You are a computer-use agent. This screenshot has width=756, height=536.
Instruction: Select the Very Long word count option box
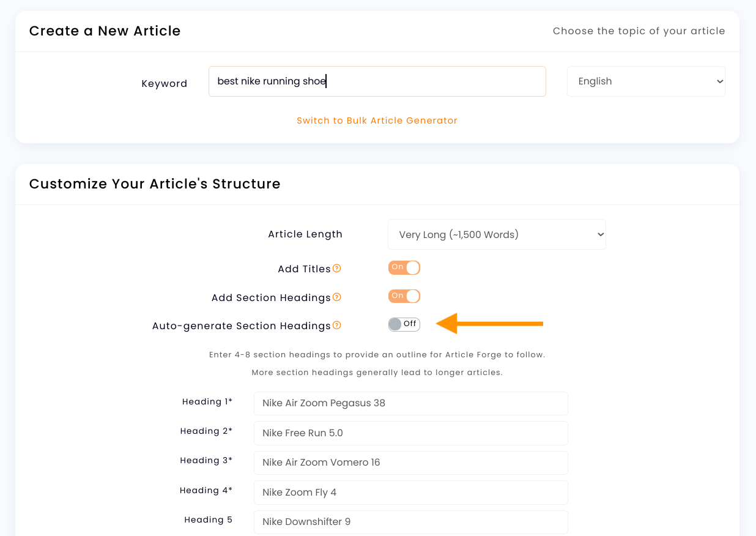click(497, 234)
